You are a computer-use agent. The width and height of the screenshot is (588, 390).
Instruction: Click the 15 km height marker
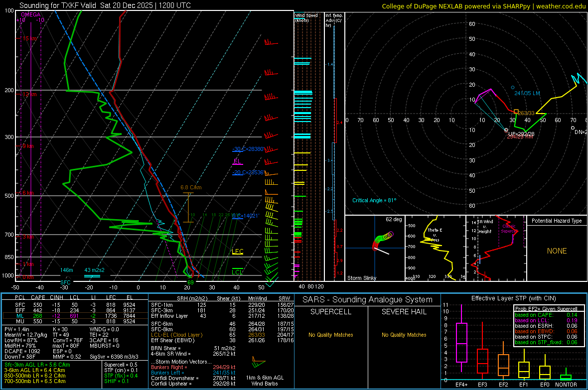click(29, 39)
